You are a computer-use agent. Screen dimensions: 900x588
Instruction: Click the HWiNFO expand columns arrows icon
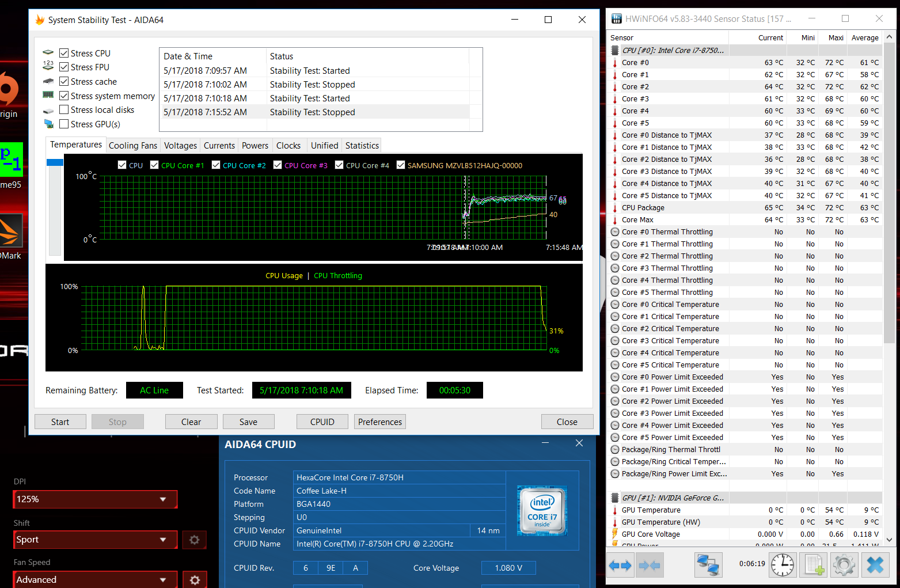pyautogui.click(x=620, y=566)
